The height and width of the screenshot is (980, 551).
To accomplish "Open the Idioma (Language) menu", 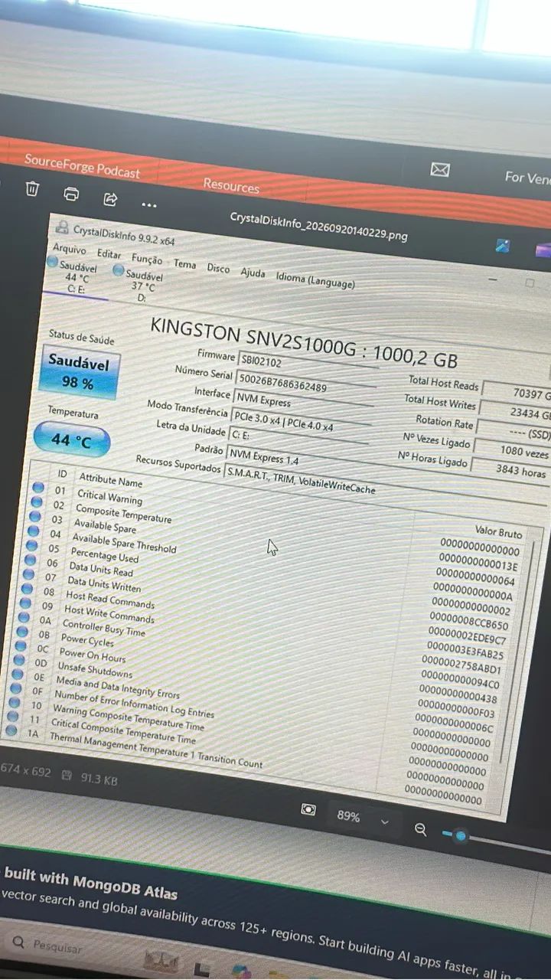I will pyautogui.click(x=315, y=280).
